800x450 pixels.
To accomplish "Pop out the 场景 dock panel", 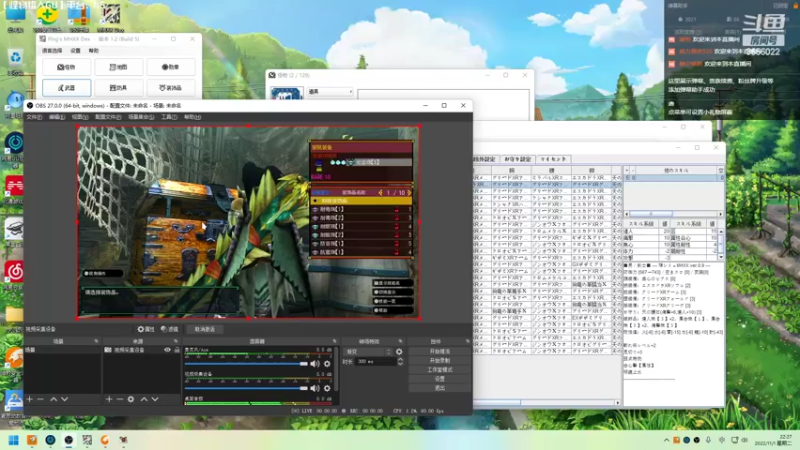I will [96, 341].
